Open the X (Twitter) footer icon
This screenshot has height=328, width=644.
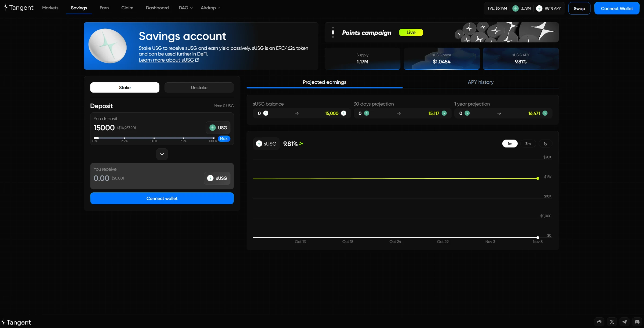coord(612,322)
